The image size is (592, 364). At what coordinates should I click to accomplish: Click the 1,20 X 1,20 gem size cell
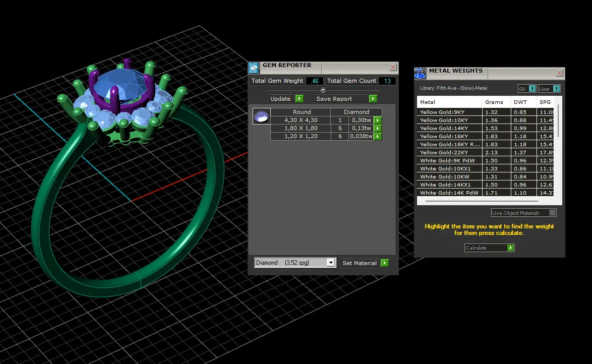pos(301,136)
